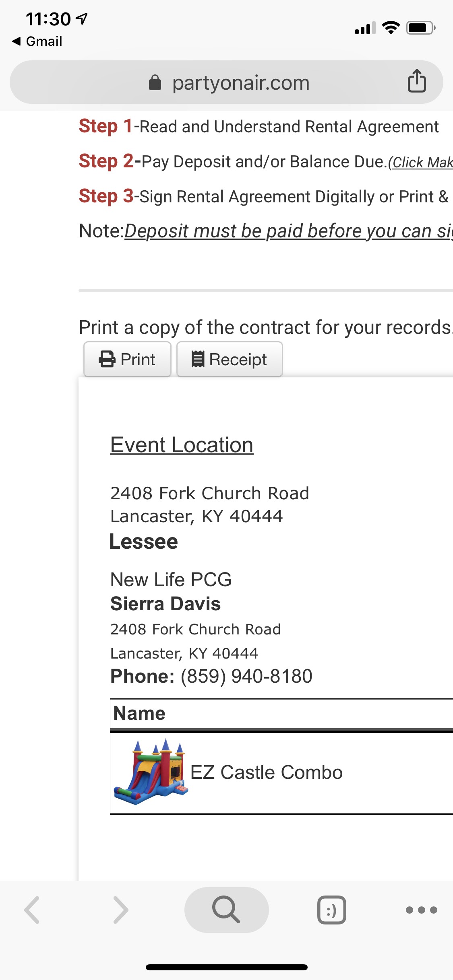
Task: Tap the EZ Castle Combo item name
Action: (266, 772)
